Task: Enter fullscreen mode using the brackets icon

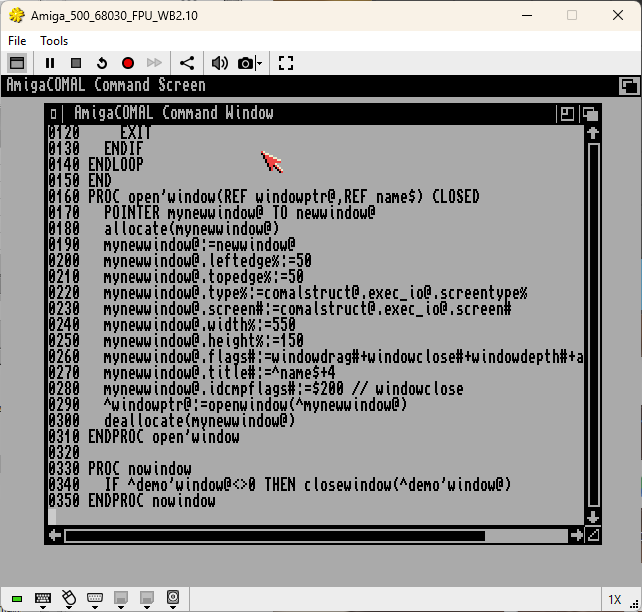Action: [286, 63]
